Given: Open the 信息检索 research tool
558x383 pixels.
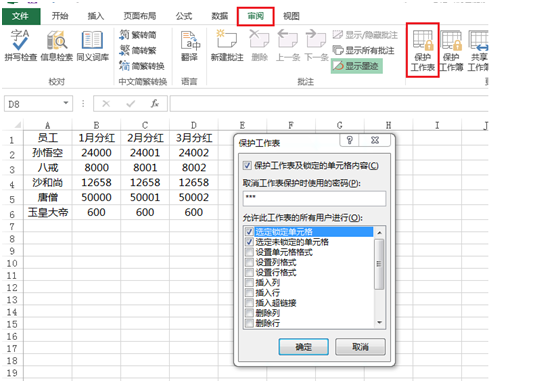Looking at the screenshot, I should click(x=56, y=46).
